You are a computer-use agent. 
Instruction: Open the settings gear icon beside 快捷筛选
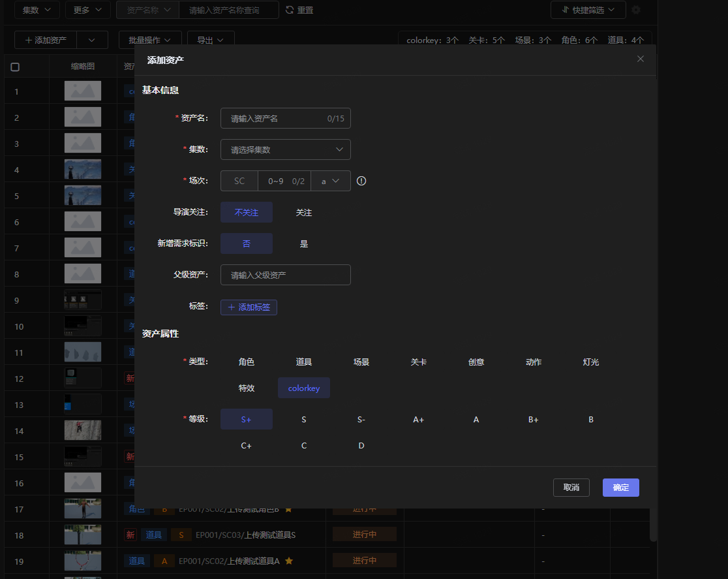point(636,10)
